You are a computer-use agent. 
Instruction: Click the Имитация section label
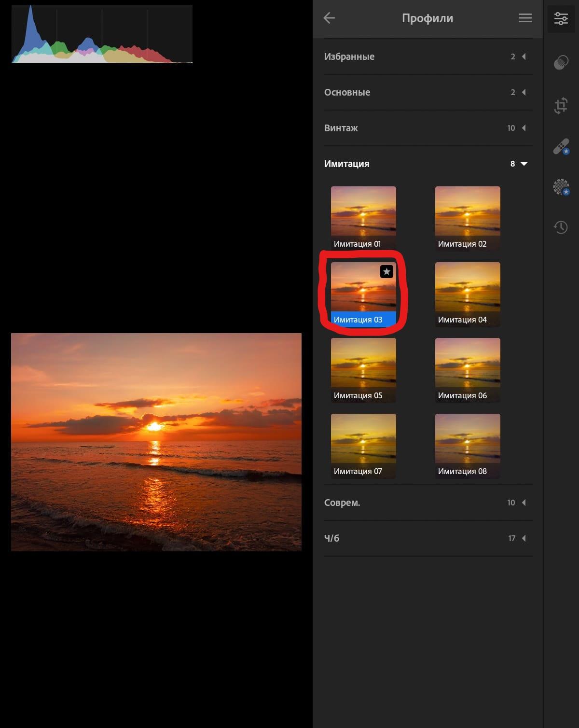[x=347, y=164]
